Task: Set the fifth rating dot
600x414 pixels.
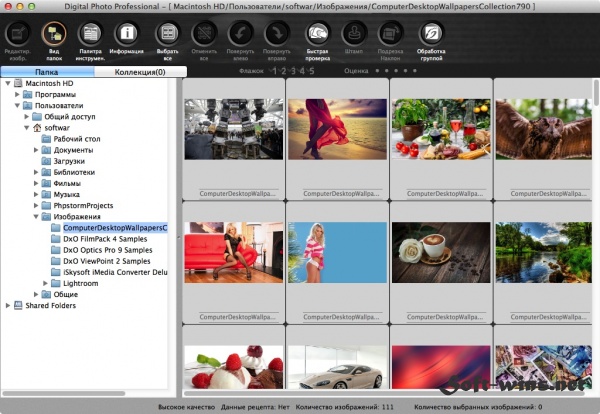Action: [x=414, y=70]
